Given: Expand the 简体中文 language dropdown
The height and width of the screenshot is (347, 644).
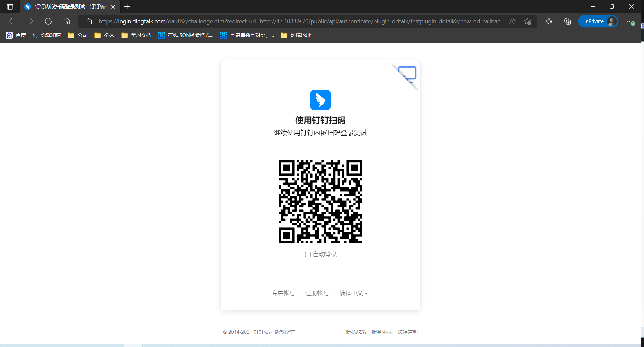Looking at the screenshot, I should [x=353, y=293].
